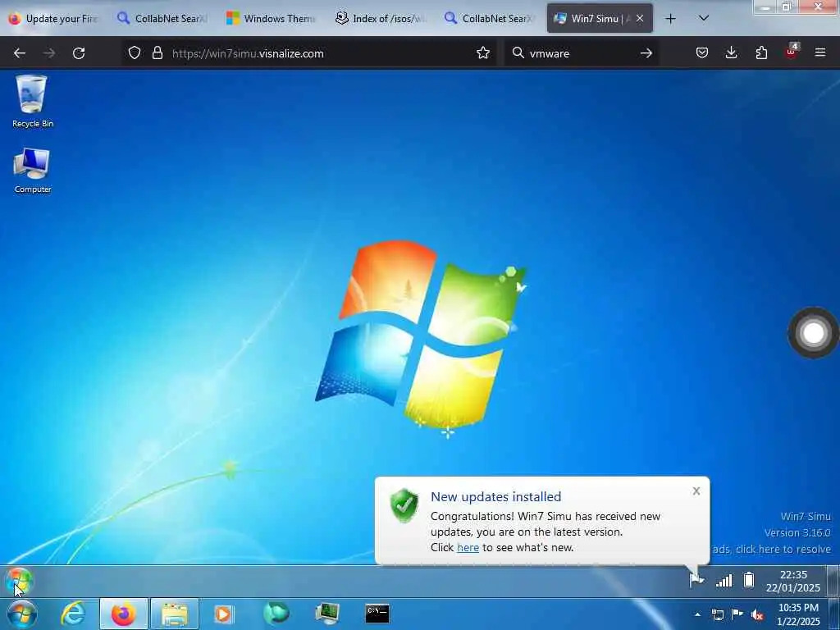Expand the list all tabs chevron
The width and height of the screenshot is (840, 630).
(704, 18)
